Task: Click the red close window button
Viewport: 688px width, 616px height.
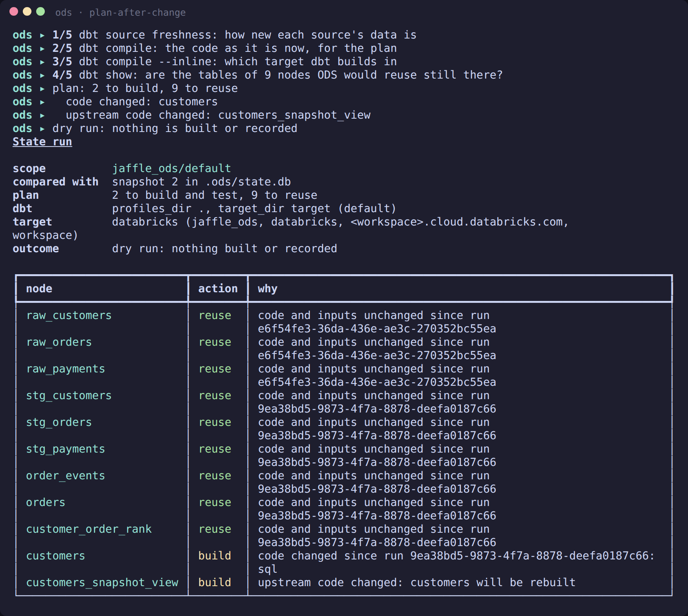Action: pyautogui.click(x=14, y=11)
